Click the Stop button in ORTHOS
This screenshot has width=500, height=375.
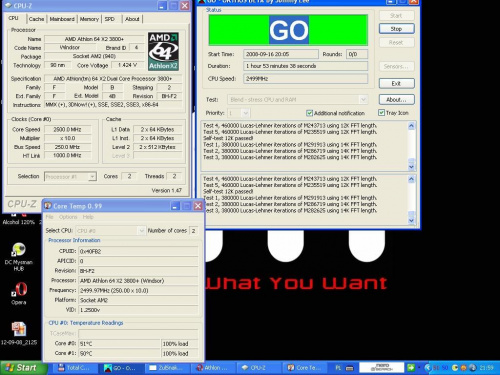point(397,29)
